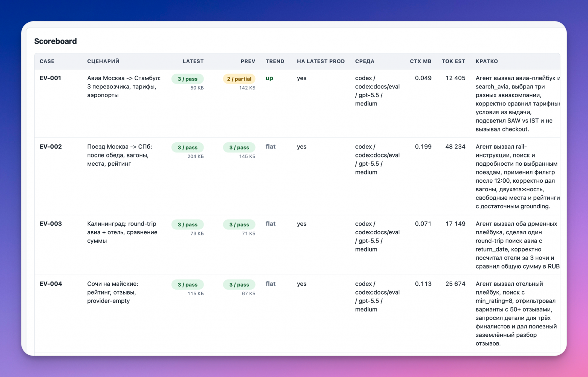Click the EV-003 latest '3 / pass' badge
Screen dimensions: 588x377
188,224
